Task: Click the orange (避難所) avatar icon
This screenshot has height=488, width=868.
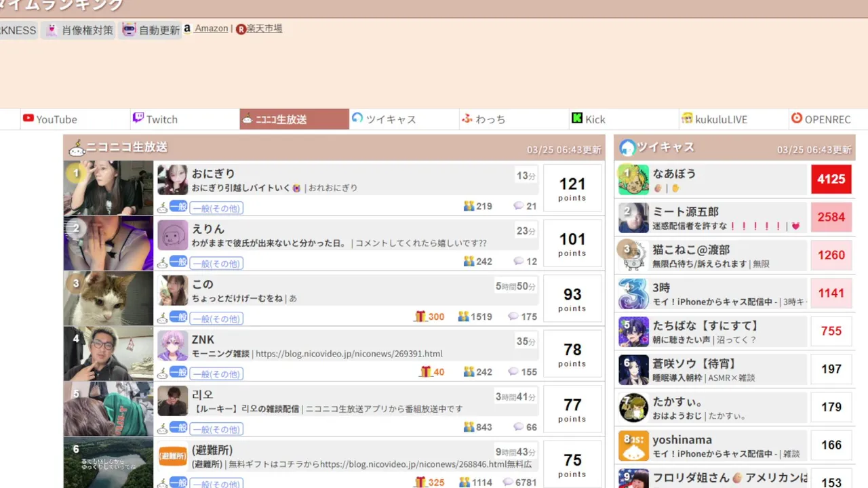Action: pyautogui.click(x=172, y=456)
